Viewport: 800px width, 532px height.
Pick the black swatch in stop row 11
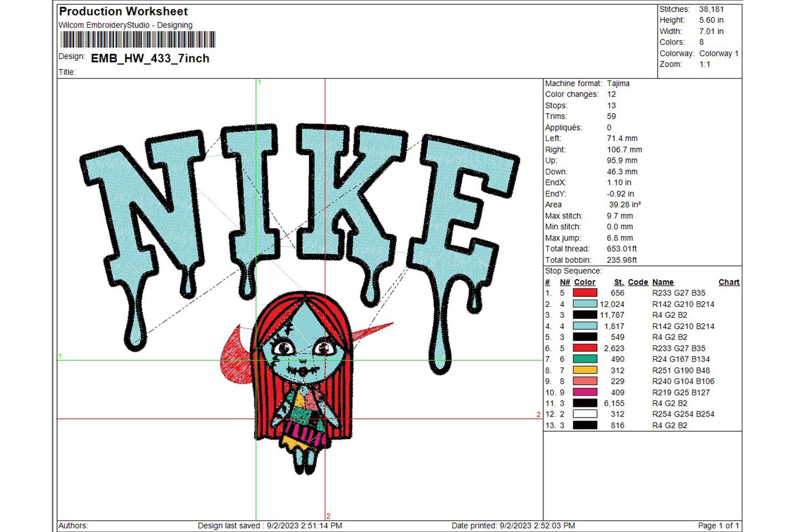coord(585,403)
